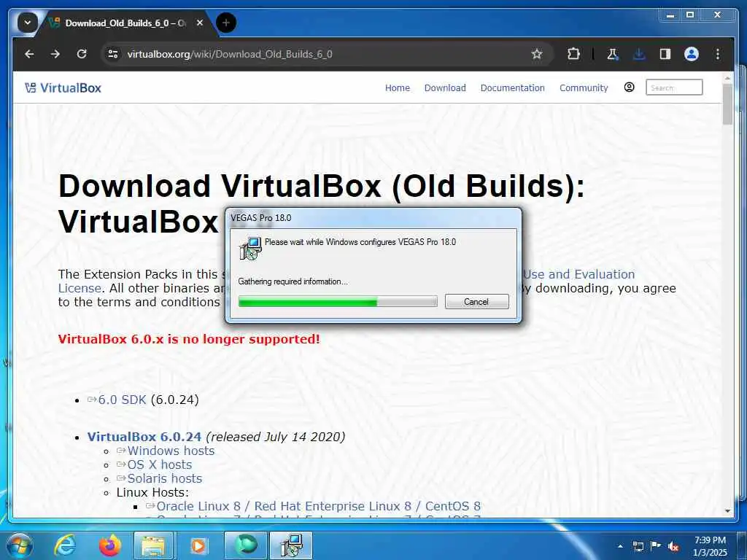747x560 pixels.
Task: Open Chrome's three-dot menu
Action: point(718,54)
